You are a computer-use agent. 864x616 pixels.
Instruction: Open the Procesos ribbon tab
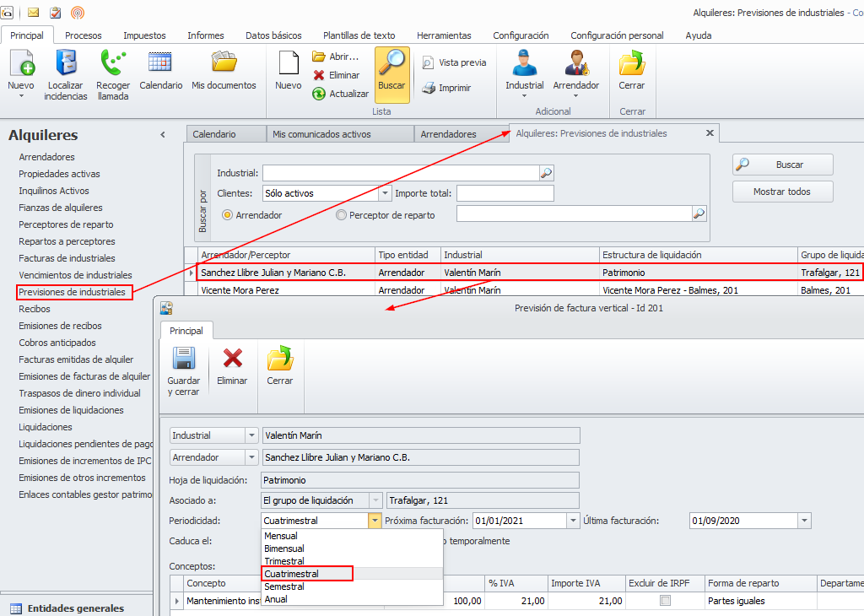[84, 35]
